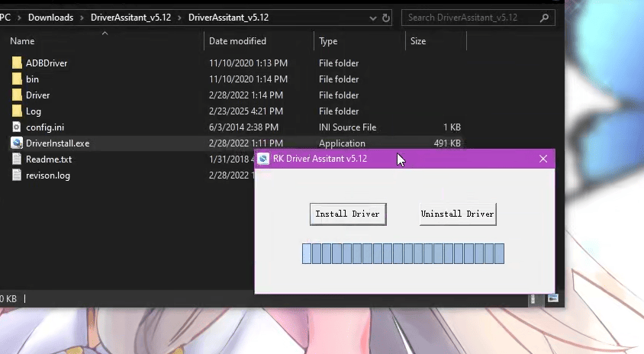Click the driver installation progress bar
644x354 pixels.
click(x=403, y=253)
